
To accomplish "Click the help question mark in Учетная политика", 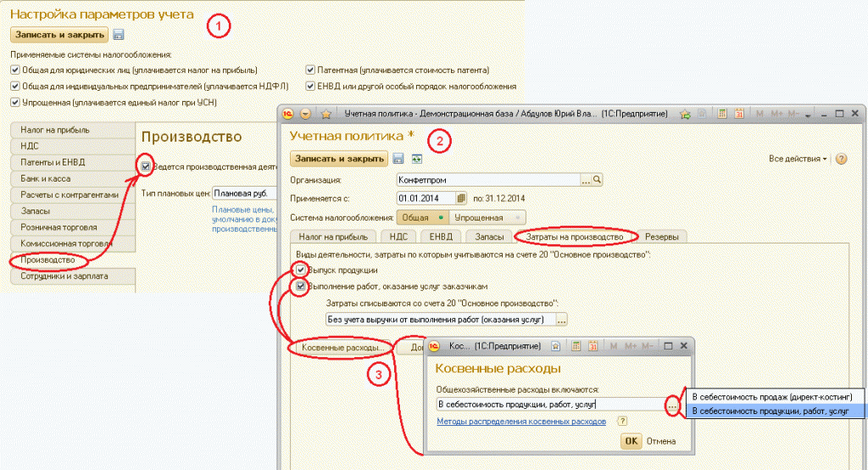I will [842, 159].
